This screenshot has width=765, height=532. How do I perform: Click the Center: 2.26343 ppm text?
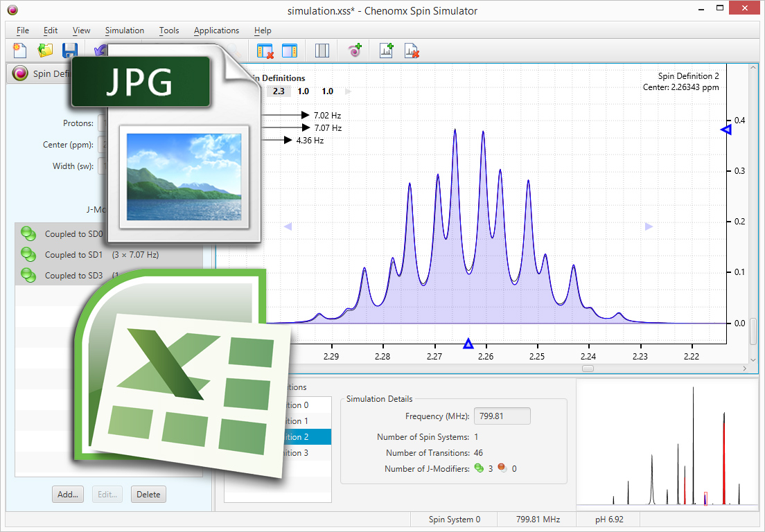[680, 87]
